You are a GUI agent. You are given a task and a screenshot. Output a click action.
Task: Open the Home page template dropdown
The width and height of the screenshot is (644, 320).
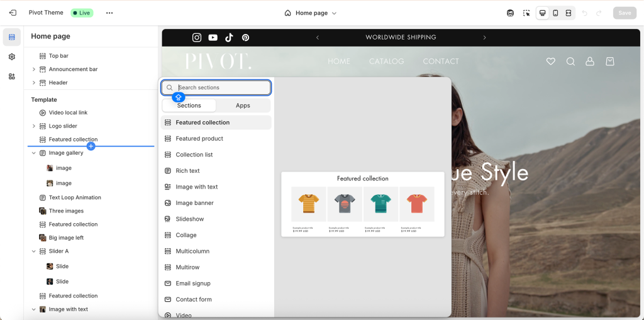(x=311, y=13)
